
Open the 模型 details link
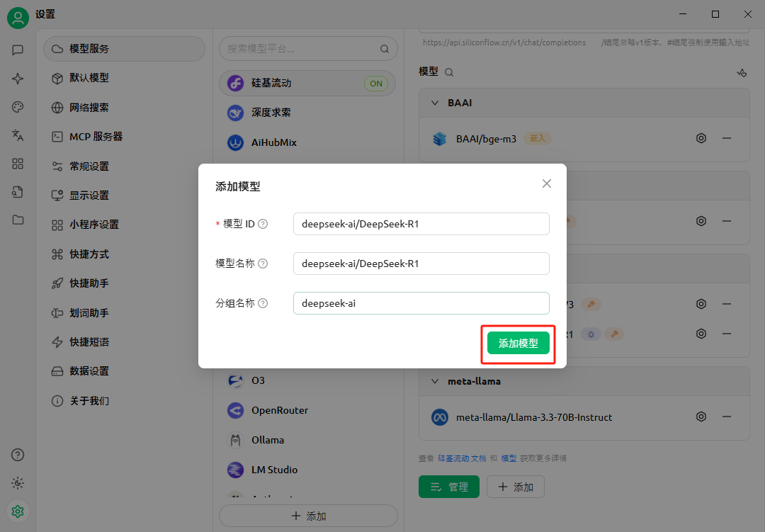click(509, 458)
